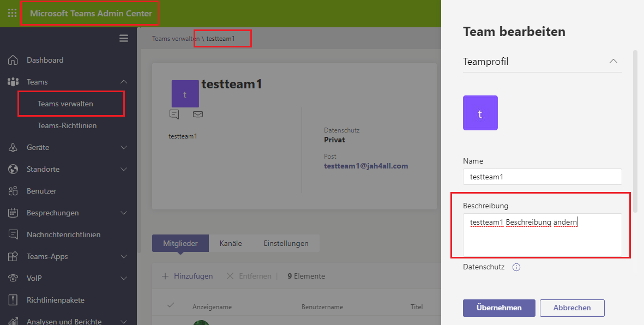Screen dimensions: 644x325
Task: Click the Datenschutz info icon
Action: coord(516,267)
